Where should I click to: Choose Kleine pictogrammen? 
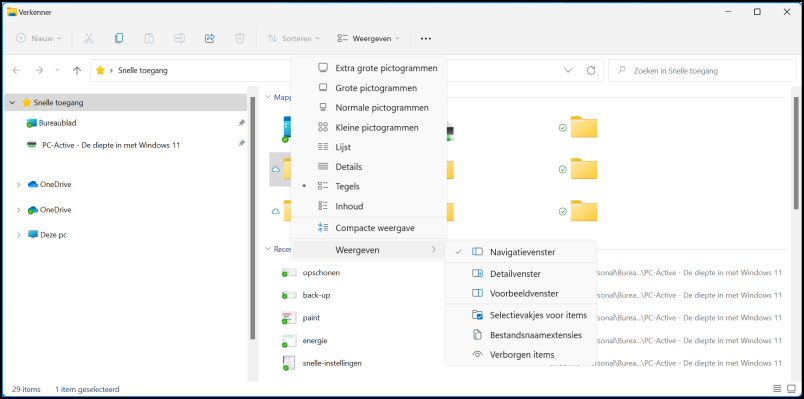(369, 128)
